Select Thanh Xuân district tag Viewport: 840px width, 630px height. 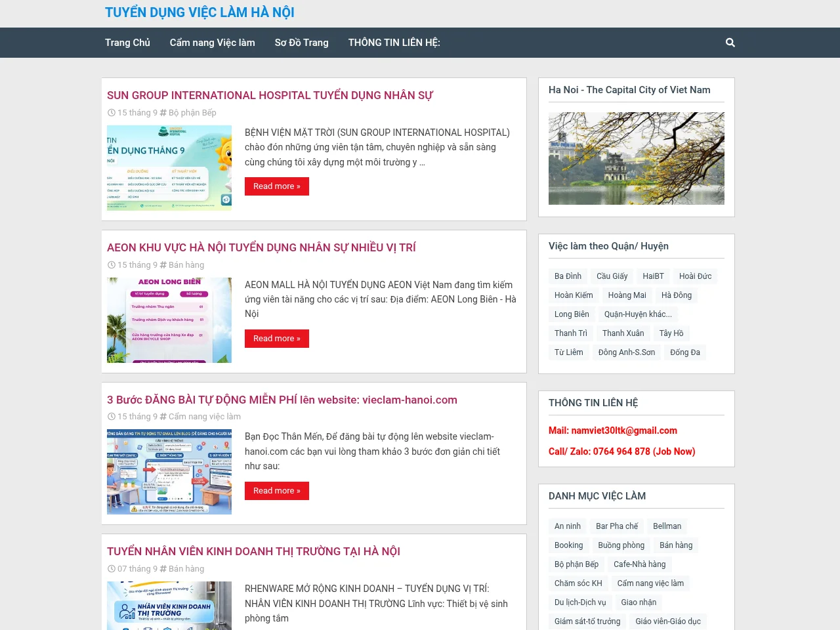click(623, 333)
